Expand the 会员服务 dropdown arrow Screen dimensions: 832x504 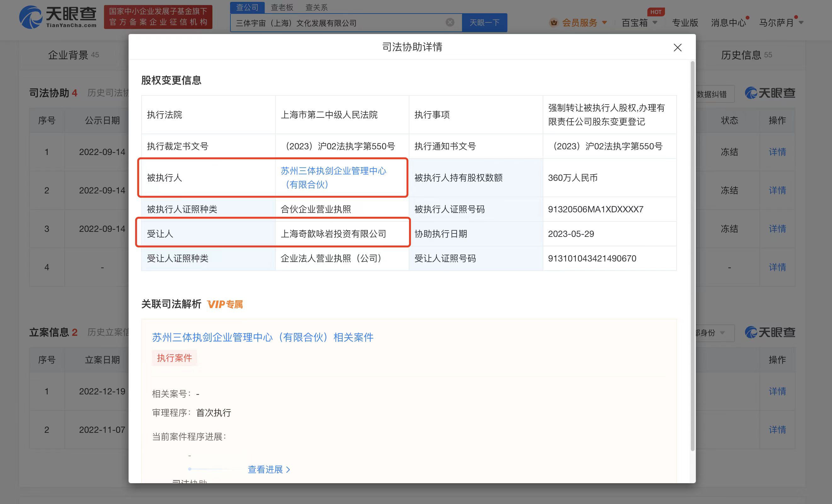604,23
